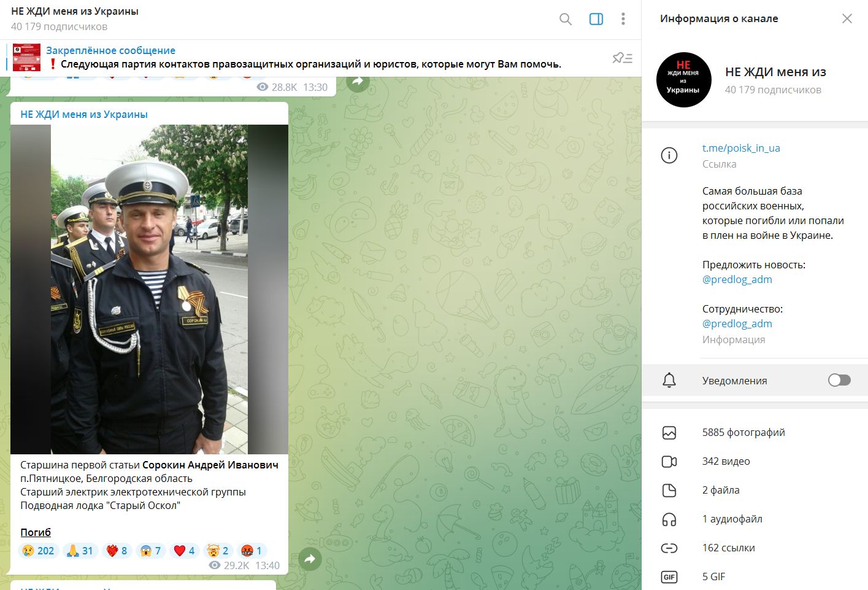Click the 13:30 timestamp of earlier post
Screen dimensions: 868x590
coord(315,87)
